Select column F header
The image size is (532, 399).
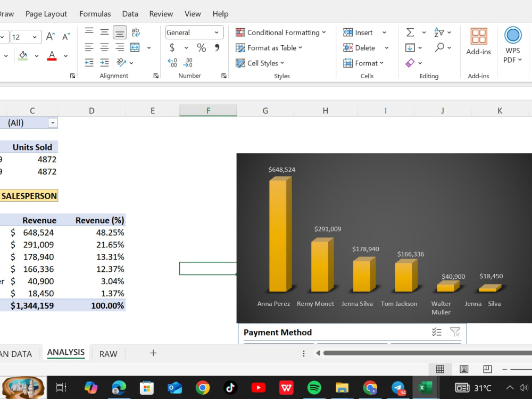tap(209, 111)
